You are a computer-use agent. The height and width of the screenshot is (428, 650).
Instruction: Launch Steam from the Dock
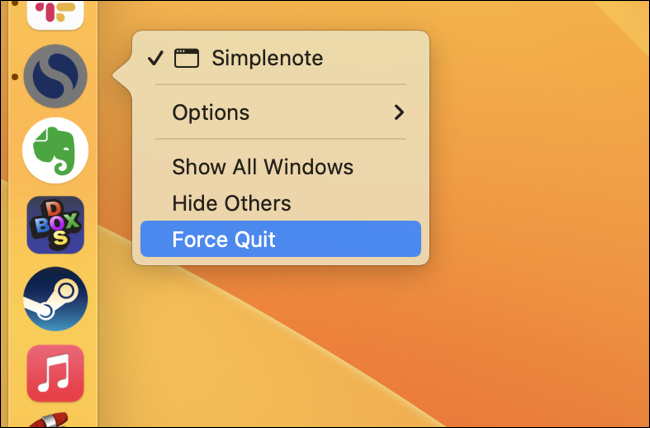(56, 299)
